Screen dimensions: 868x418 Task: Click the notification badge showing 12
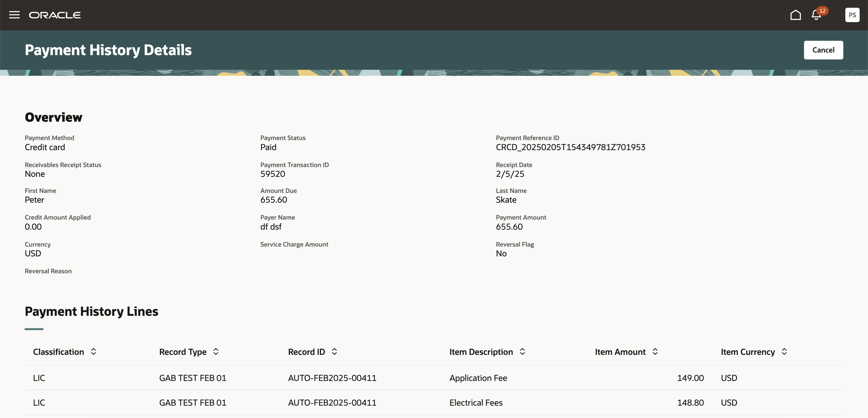(822, 11)
